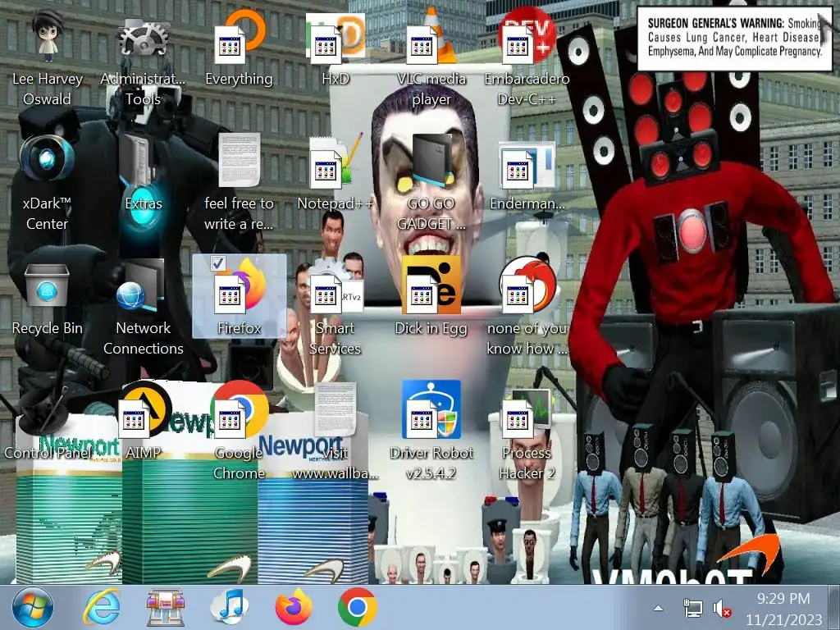Open the store-shaped taskbar icon
Viewport: 840px width, 630px height.
pos(166,608)
